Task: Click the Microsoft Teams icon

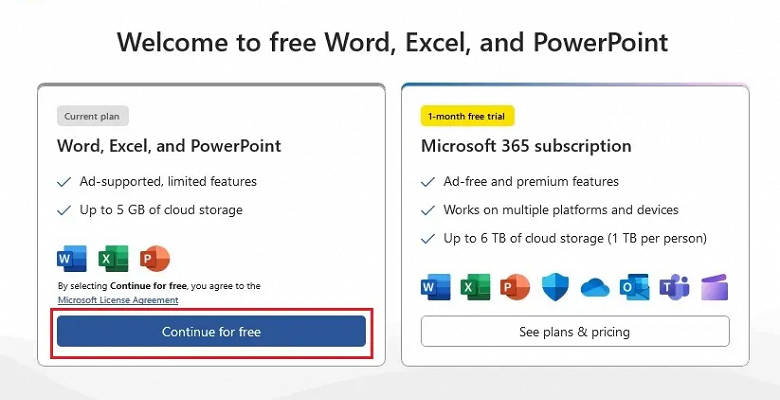Action: point(674,287)
